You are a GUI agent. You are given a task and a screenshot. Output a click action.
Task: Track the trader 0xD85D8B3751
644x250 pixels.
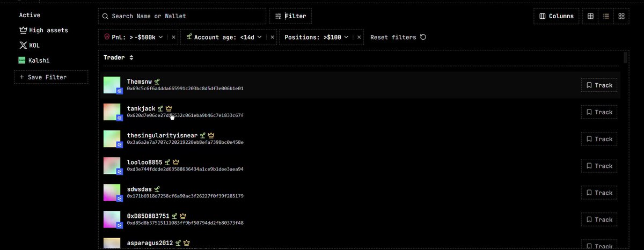click(599, 219)
